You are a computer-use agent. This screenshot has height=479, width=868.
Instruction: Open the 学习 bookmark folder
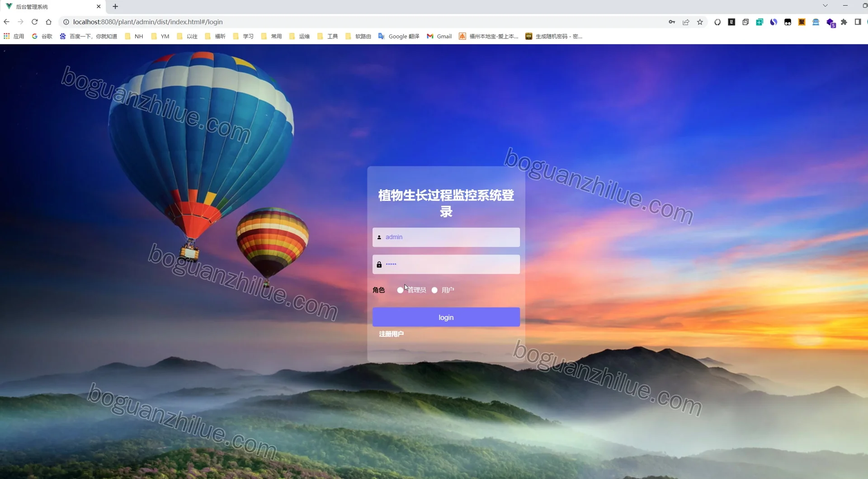click(243, 36)
